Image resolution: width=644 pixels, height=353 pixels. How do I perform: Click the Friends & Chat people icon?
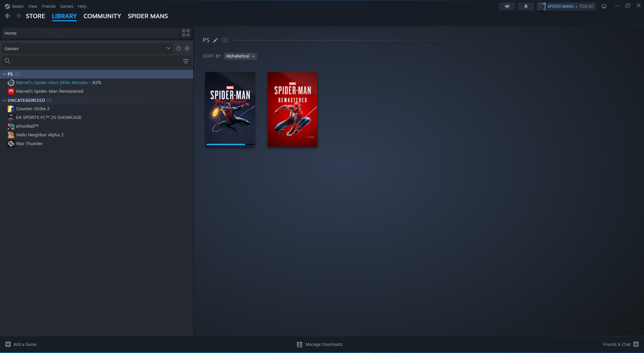tap(636, 344)
